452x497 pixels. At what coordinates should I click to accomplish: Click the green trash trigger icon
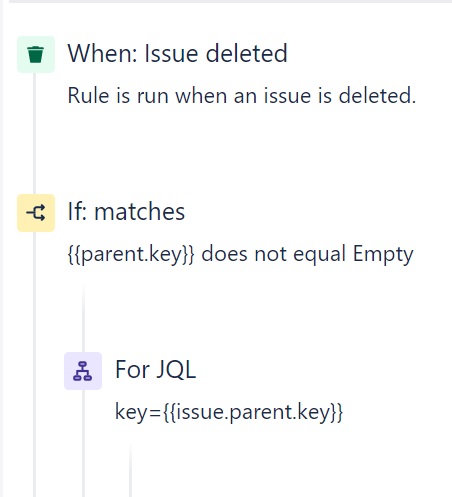[x=36, y=54]
